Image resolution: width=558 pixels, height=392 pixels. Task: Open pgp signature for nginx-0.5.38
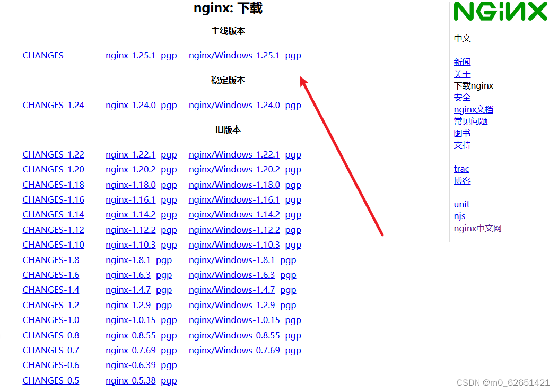pos(169,381)
